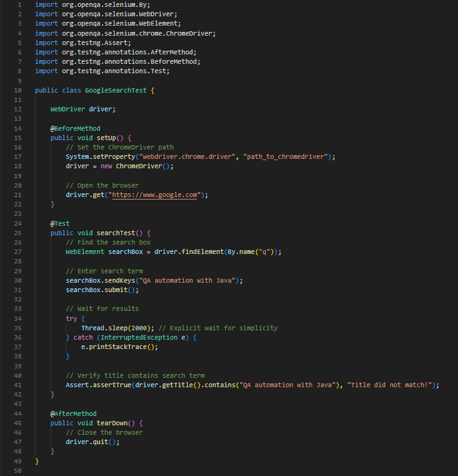Click the "path_to_chromedriver" string
The image size is (458, 476).
point(285,157)
